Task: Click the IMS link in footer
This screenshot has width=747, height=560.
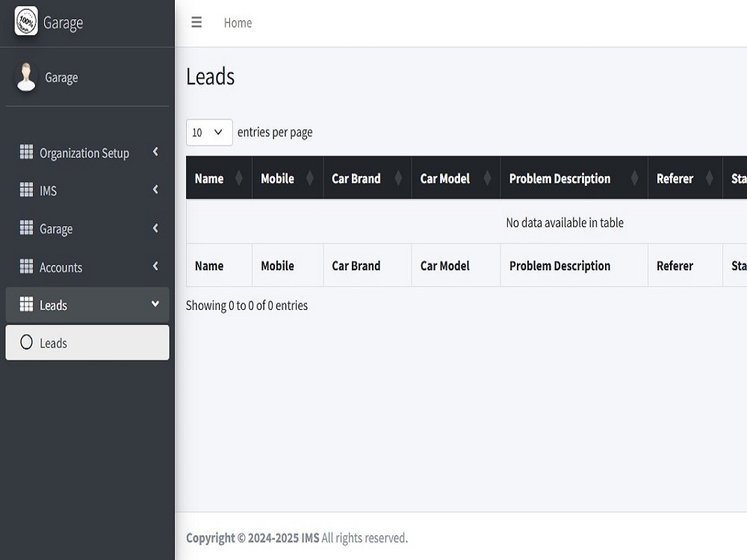Action: 310,538
